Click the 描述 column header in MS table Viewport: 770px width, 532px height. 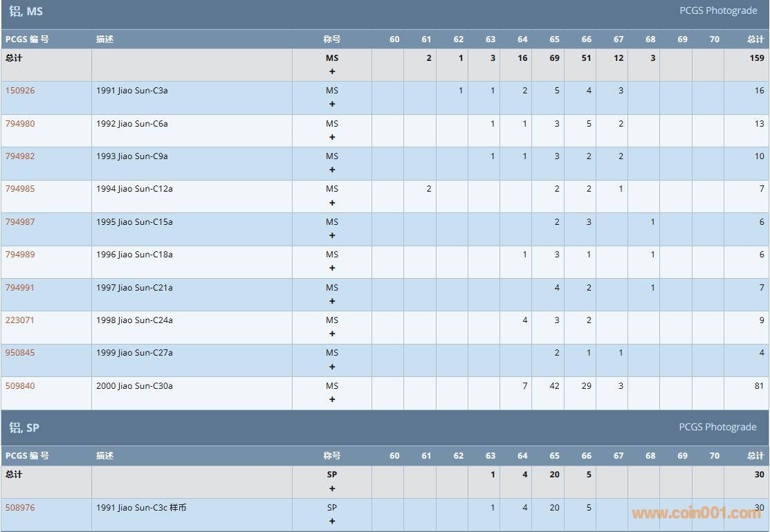pos(104,39)
